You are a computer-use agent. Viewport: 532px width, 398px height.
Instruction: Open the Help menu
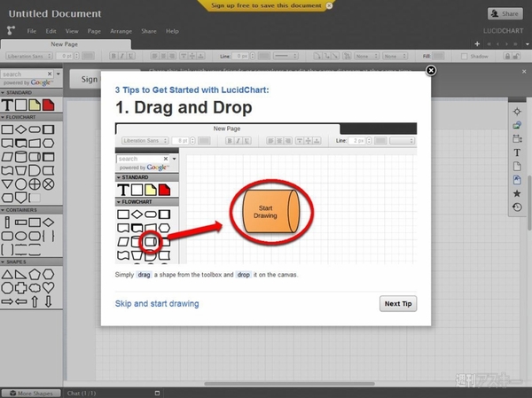click(172, 31)
